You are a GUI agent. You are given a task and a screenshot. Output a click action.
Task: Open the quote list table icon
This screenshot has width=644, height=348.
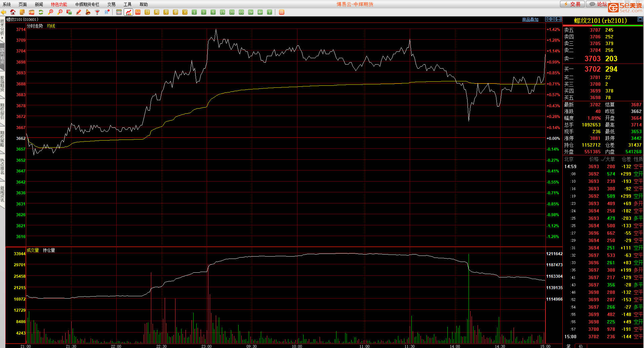119,12
